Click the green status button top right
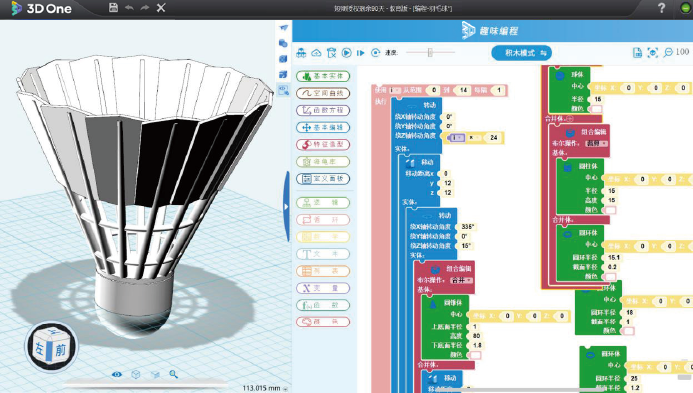 (x=686, y=8)
